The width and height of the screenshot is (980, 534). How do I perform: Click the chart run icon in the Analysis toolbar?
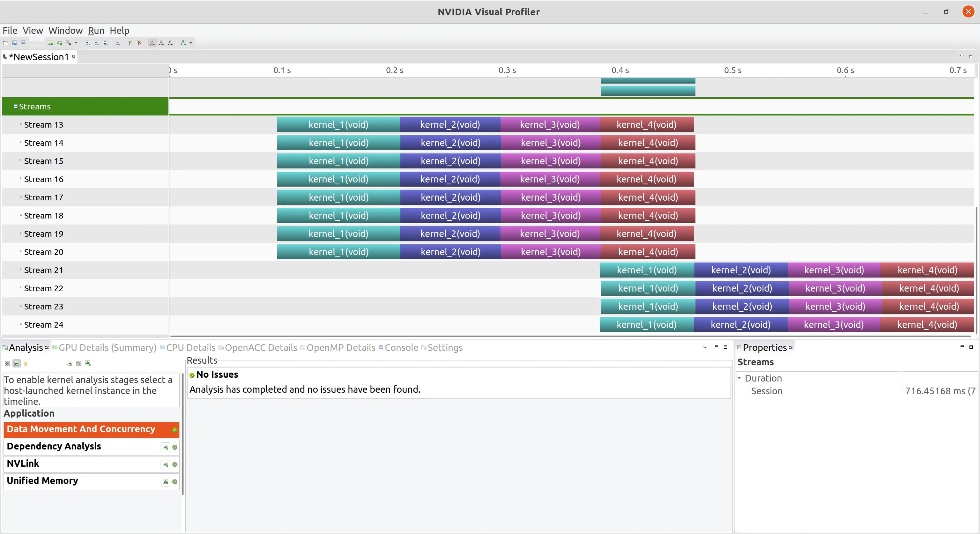88,364
